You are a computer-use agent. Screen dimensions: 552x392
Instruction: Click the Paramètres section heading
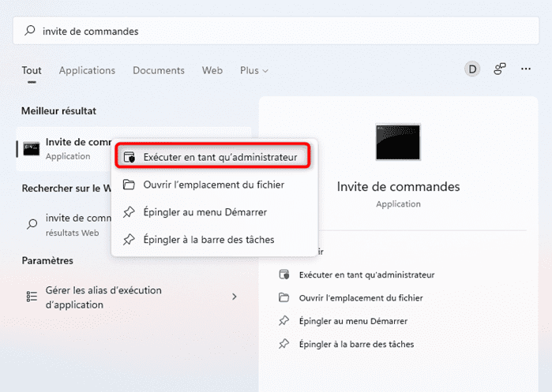coord(47,260)
